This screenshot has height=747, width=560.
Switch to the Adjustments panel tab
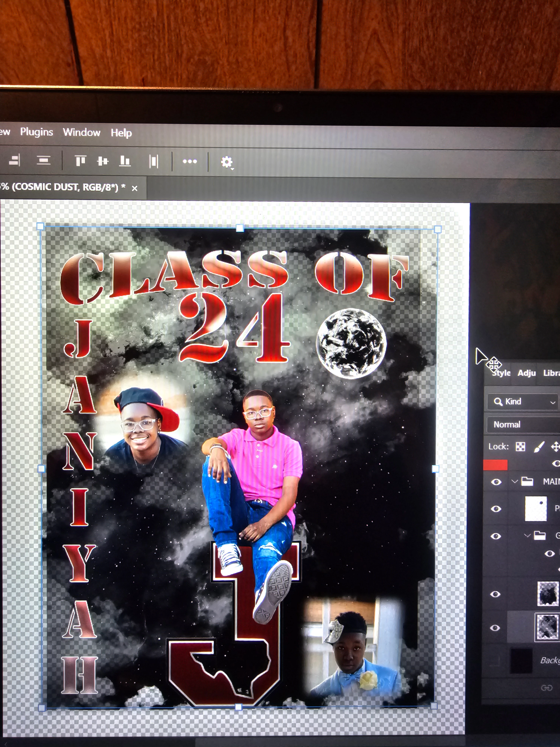point(527,373)
